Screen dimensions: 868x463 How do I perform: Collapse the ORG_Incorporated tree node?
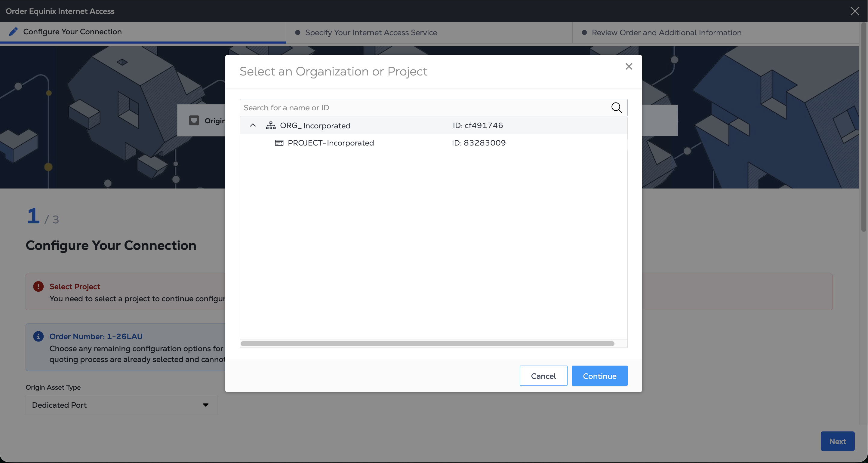(x=253, y=125)
